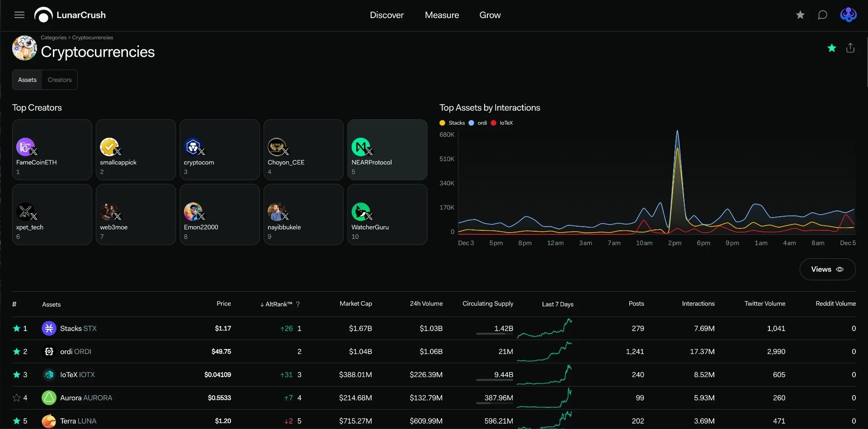The width and height of the screenshot is (868, 429).
Task: Toggle the yellow Stacks legend swatch
Action: [x=442, y=123]
